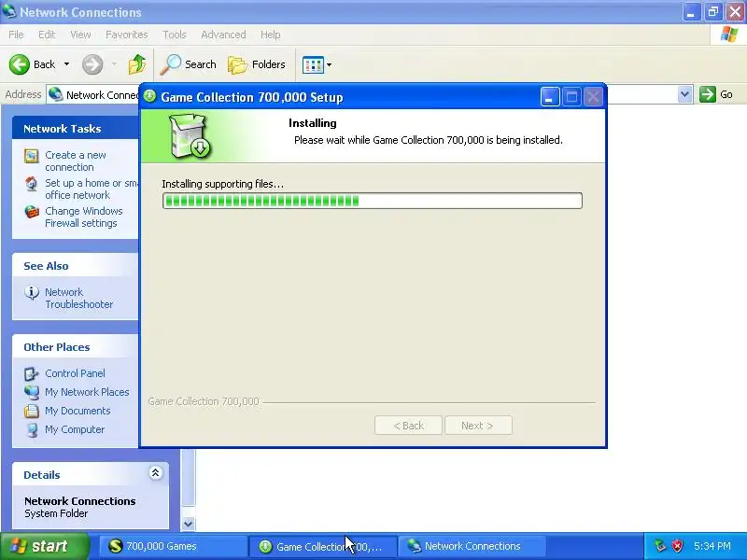The height and width of the screenshot is (560, 747).
Task: Click the red security shield tray icon
Action: [678, 546]
